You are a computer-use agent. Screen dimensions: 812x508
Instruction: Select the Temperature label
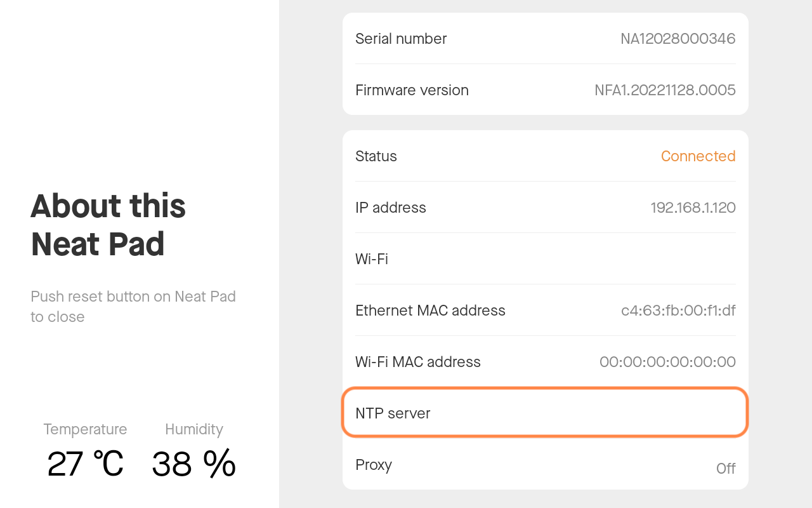pyautogui.click(x=85, y=429)
